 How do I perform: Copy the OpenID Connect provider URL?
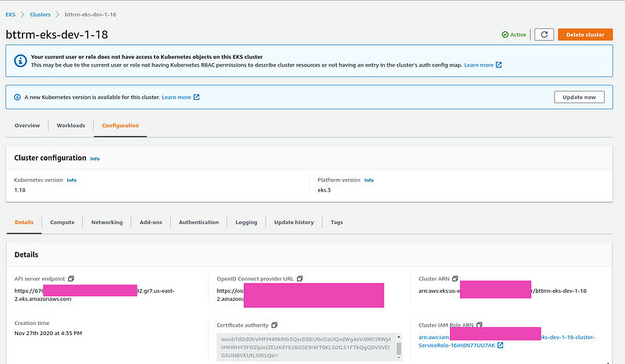(x=300, y=279)
